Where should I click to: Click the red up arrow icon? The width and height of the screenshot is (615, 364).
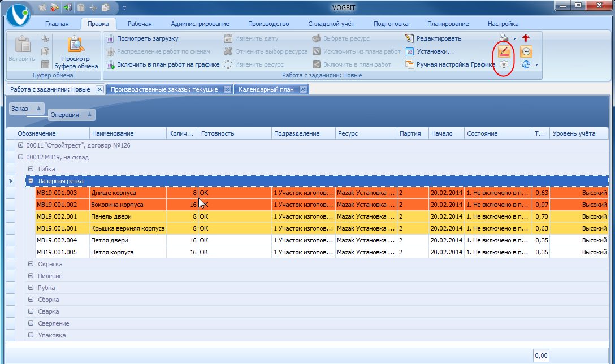526,38
